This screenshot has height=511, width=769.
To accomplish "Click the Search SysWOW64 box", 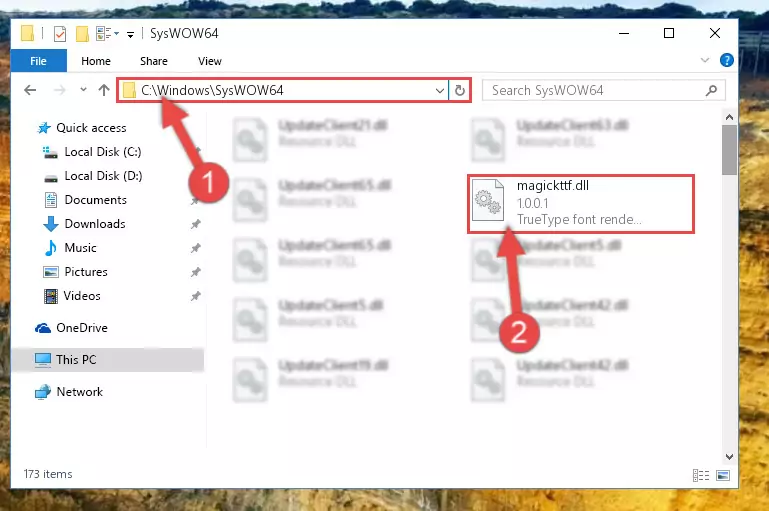I will coord(604,90).
